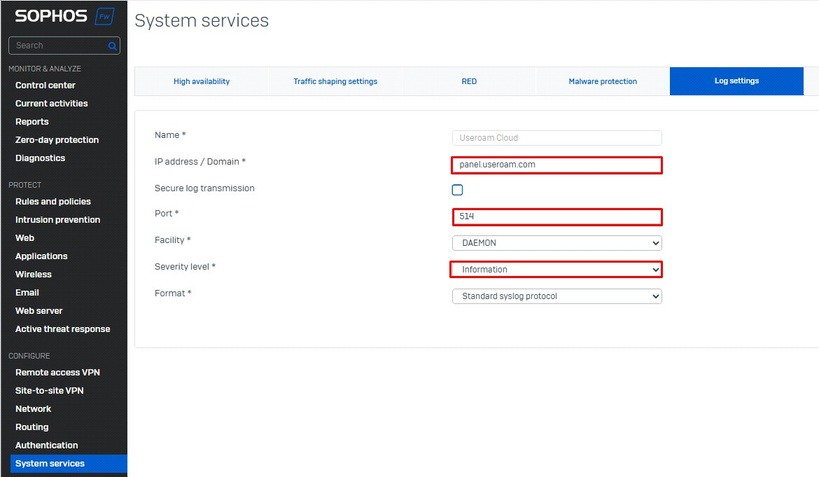Open the Format dropdown showing Standard syslog protocol
This screenshot has width=819, height=477.
point(557,296)
